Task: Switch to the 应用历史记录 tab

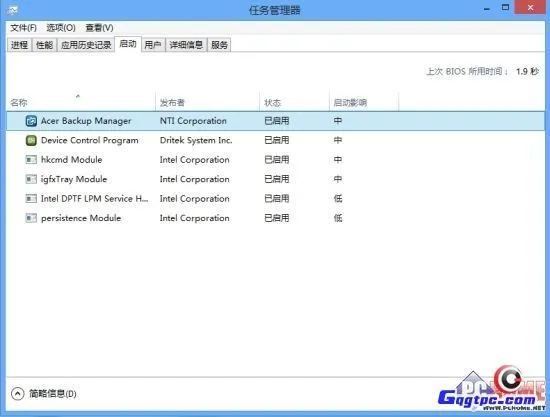Action: 86,45
